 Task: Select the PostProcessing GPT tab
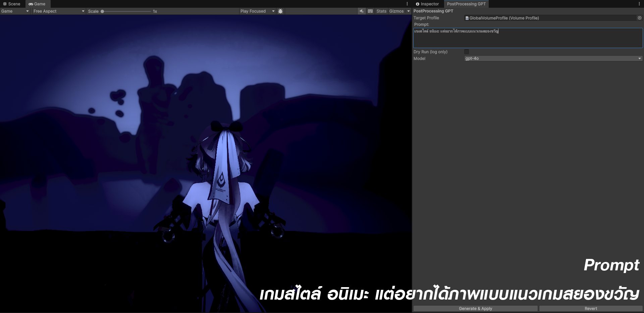click(466, 4)
